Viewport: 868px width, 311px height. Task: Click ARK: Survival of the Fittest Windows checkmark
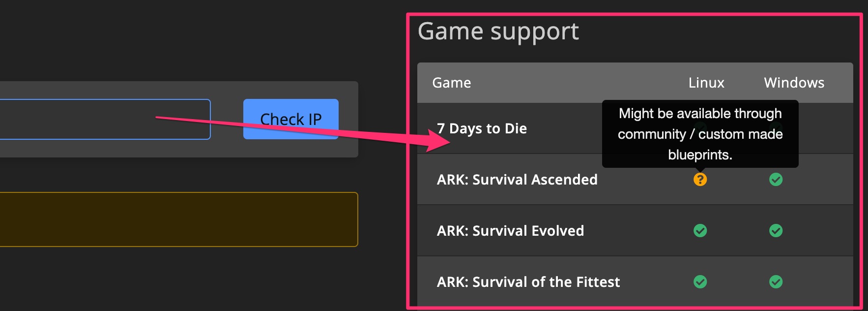pyautogui.click(x=776, y=282)
